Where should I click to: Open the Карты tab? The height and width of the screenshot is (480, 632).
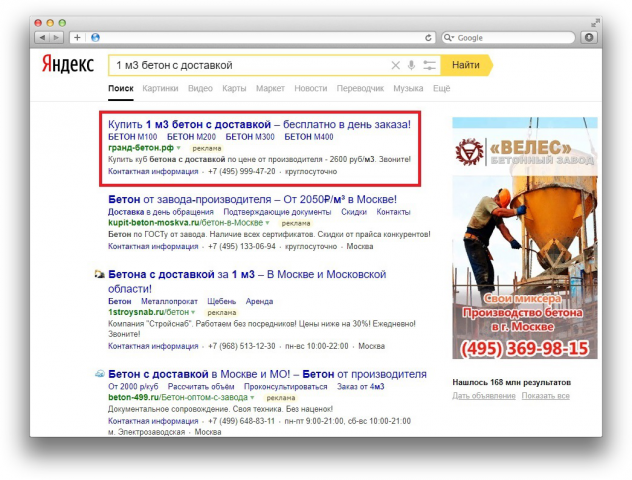[x=234, y=88]
